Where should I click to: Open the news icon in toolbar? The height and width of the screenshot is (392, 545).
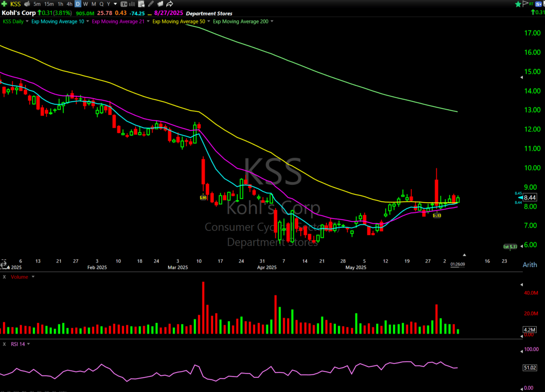tap(160, 4)
